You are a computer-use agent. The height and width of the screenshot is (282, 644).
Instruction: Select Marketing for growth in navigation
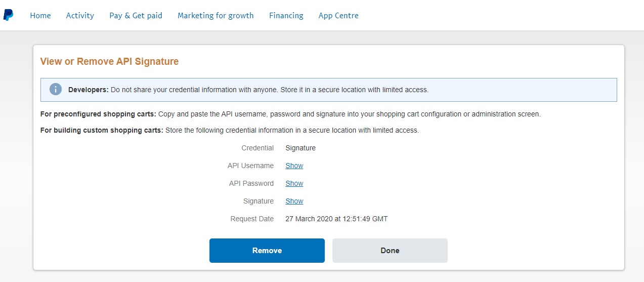coord(216,16)
